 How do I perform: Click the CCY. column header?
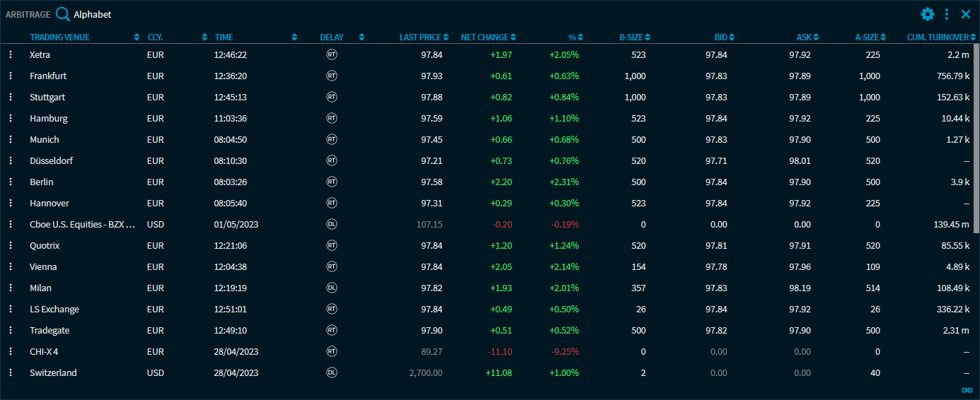tap(155, 37)
